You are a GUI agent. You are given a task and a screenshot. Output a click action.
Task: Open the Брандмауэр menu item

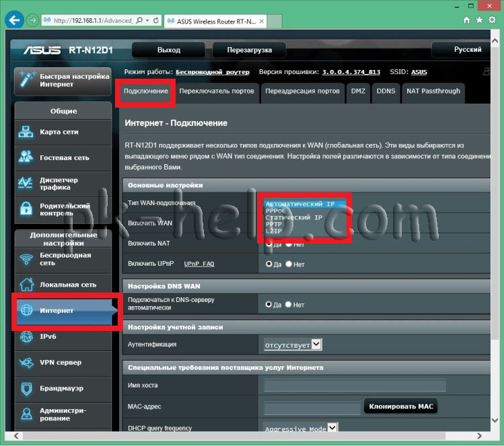[x=63, y=388]
